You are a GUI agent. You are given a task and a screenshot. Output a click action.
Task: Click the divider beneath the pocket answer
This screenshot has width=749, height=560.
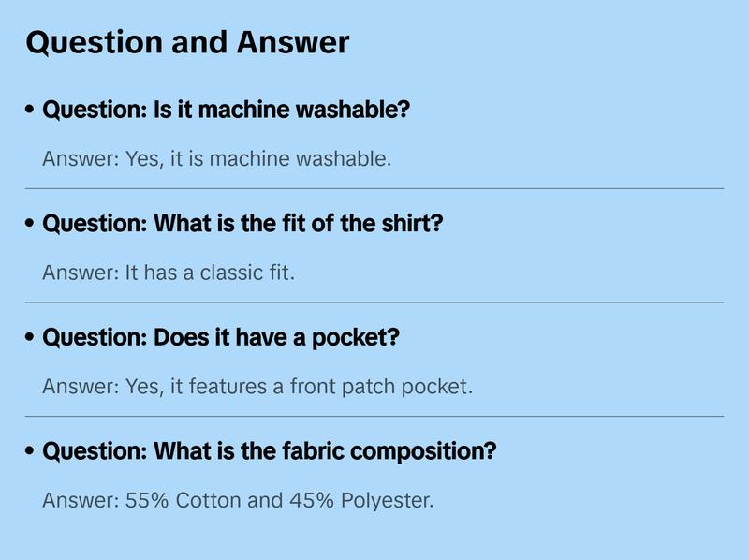[374, 416]
